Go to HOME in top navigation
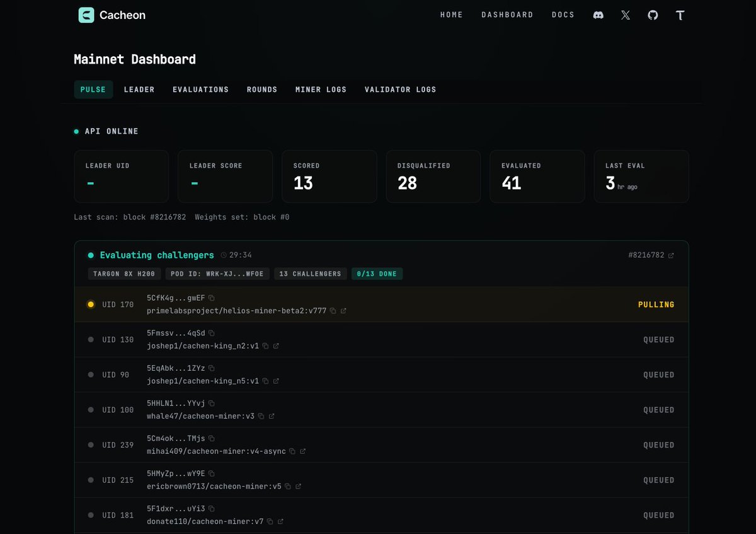Viewport: 756px width, 534px height. point(452,15)
